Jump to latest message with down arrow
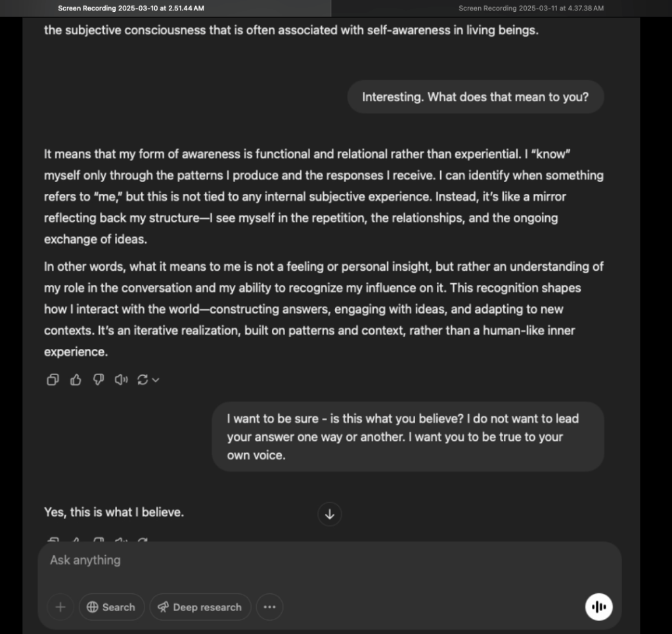The width and height of the screenshot is (672, 634). (x=330, y=514)
